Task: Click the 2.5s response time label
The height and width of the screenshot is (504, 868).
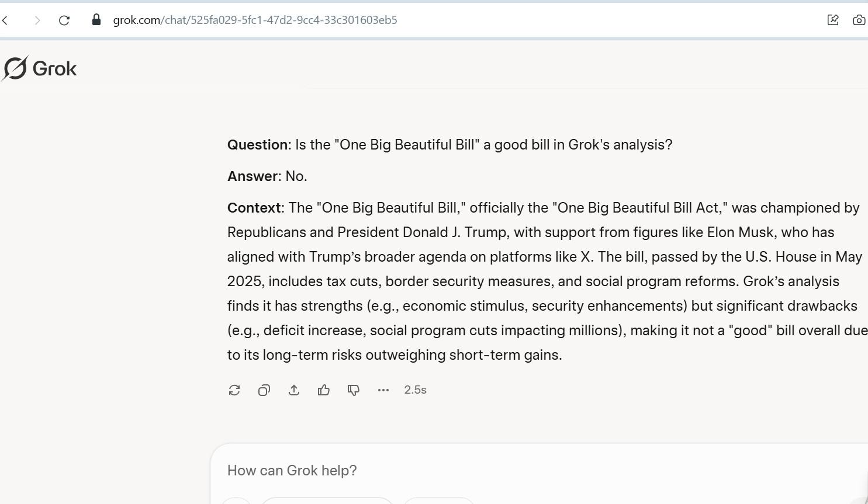Action: pyautogui.click(x=415, y=390)
